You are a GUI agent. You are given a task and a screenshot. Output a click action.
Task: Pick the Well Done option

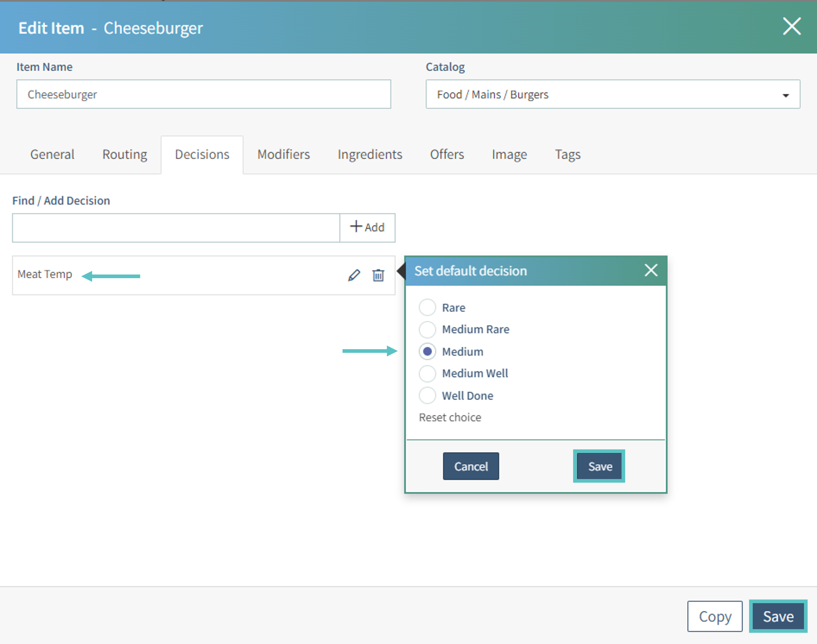[x=427, y=396]
